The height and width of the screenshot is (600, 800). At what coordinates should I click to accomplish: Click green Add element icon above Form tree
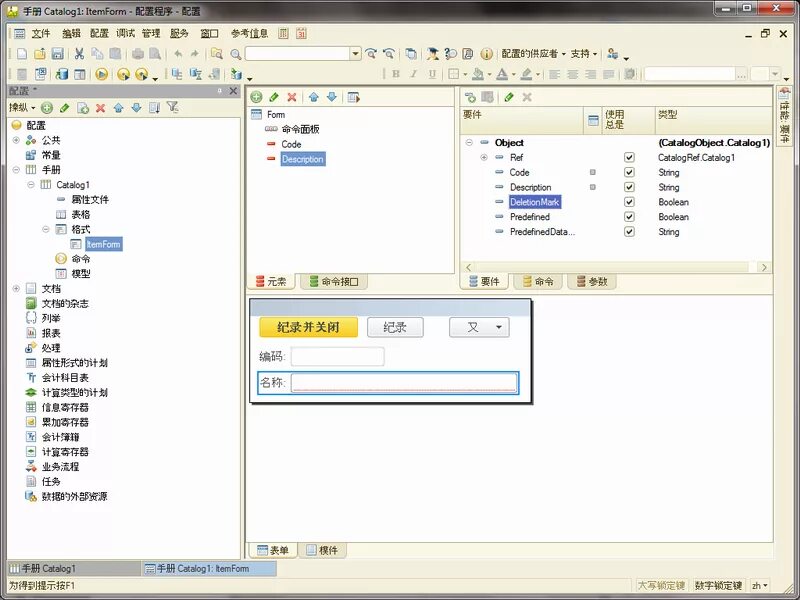(256, 97)
